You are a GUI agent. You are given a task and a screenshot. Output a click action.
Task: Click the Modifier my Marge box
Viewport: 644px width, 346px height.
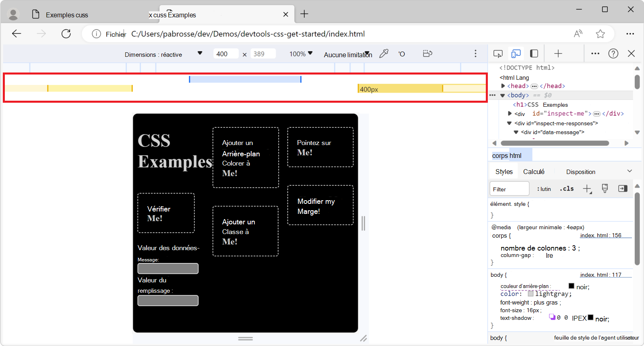point(320,205)
